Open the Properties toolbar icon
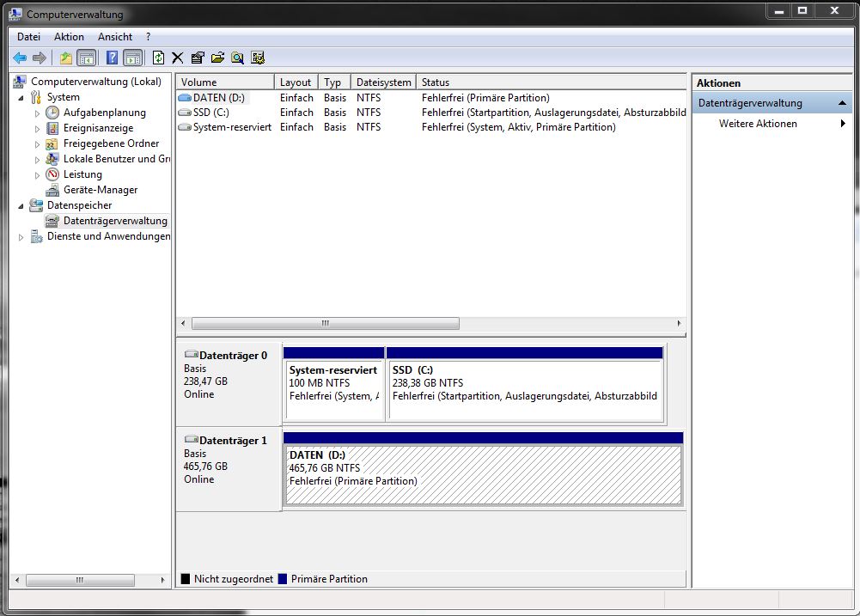Viewport: 860px width, 616px height. 198,58
